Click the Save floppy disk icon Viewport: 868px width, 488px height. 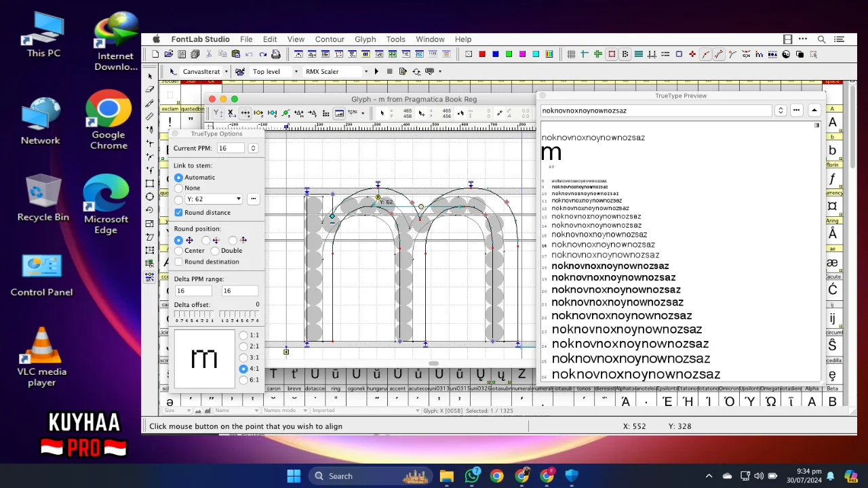pyautogui.click(x=182, y=54)
